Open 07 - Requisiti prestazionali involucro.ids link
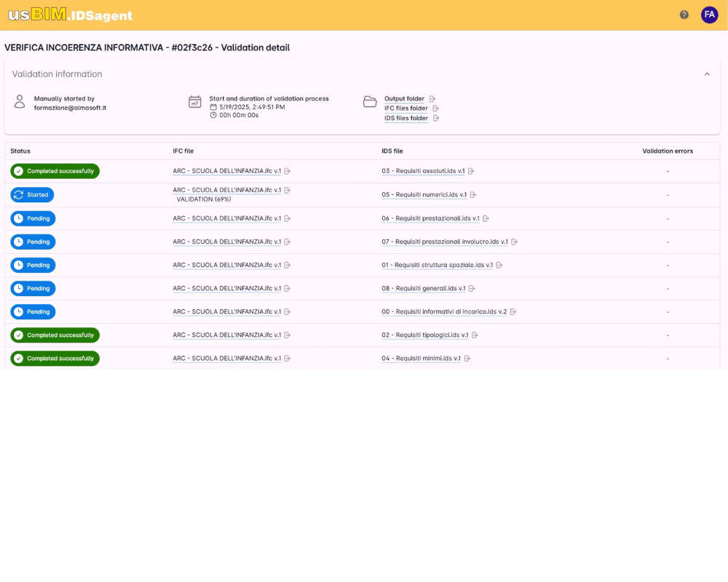728x582 pixels. 445,242
